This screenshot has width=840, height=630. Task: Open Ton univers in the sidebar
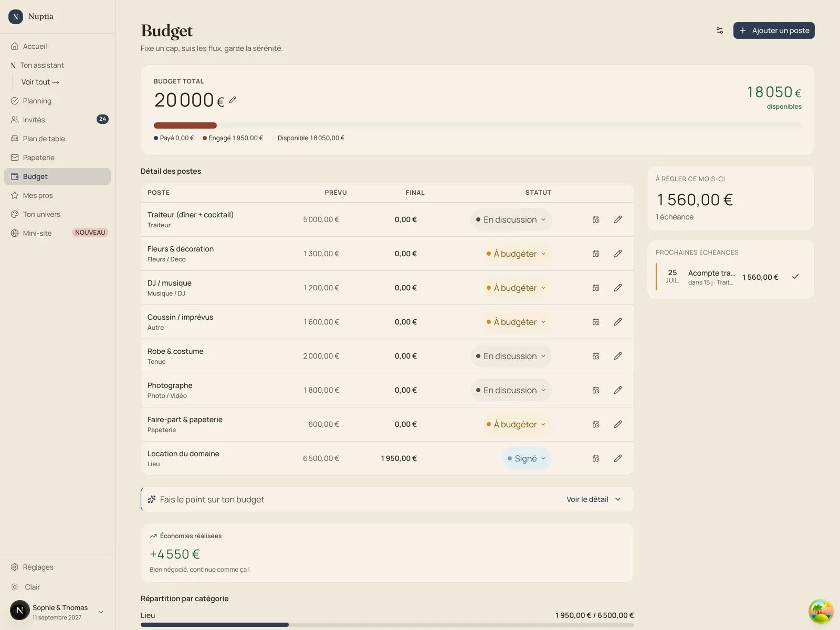[x=58, y=214]
